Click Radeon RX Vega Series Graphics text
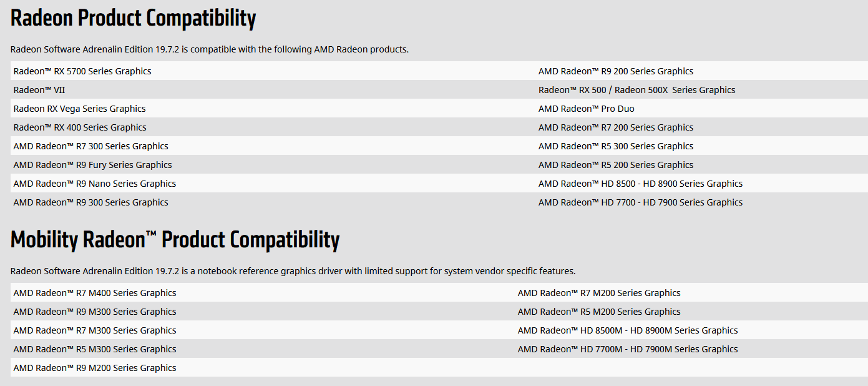 (x=79, y=109)
